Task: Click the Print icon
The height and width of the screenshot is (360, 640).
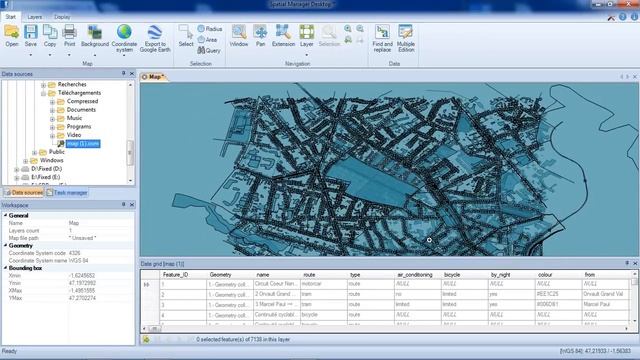Action: (69, 32)
